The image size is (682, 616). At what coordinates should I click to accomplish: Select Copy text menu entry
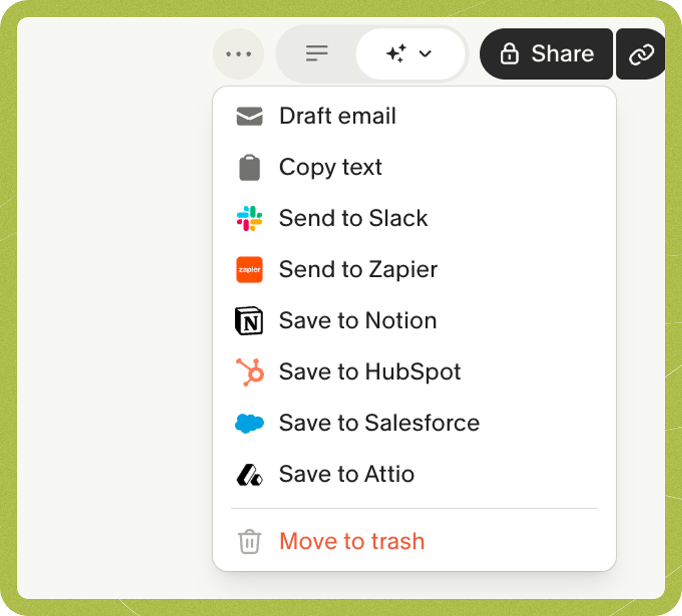pyautogui.click(x=414, y=167)
